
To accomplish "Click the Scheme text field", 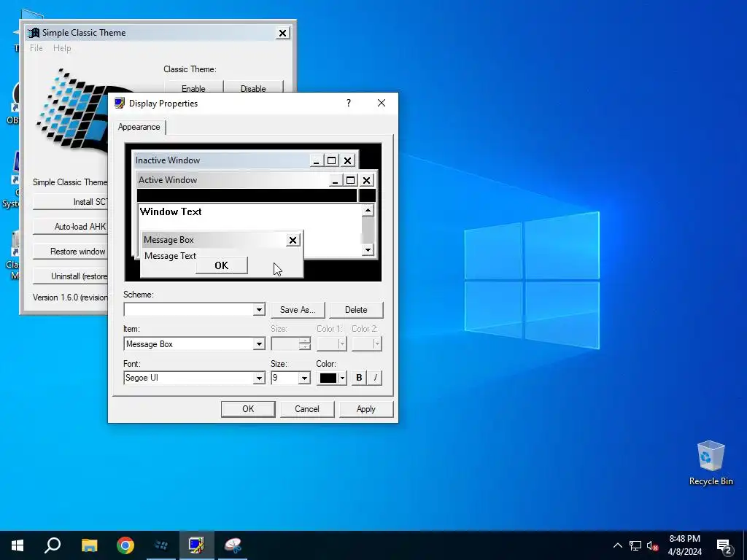I will point(189,309).
